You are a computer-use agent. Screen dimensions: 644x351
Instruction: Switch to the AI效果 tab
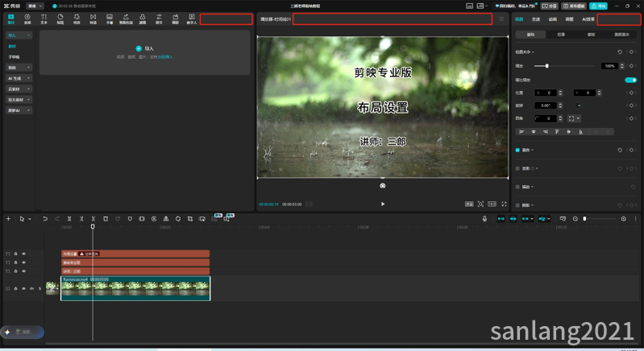point(588,19)
